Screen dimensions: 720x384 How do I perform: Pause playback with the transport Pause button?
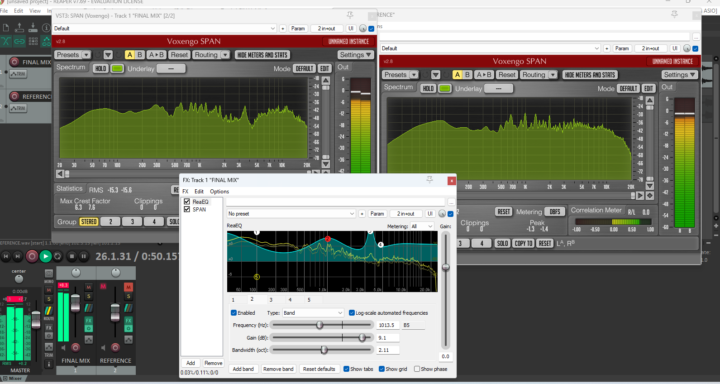(x=84, y=256)
